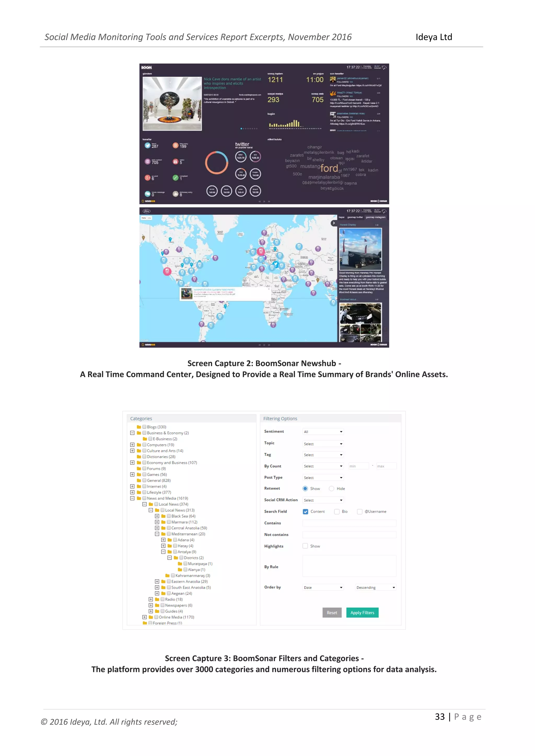This screenshot has height=756, width=535.
Task: Check the @Username search field checkbox
Action: pyautogui.click(x=360, y=511)
